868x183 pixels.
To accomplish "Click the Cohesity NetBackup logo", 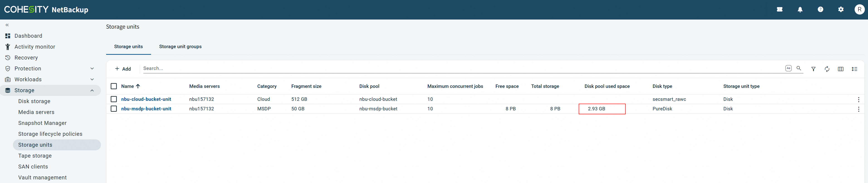I will tap(46, 10).
